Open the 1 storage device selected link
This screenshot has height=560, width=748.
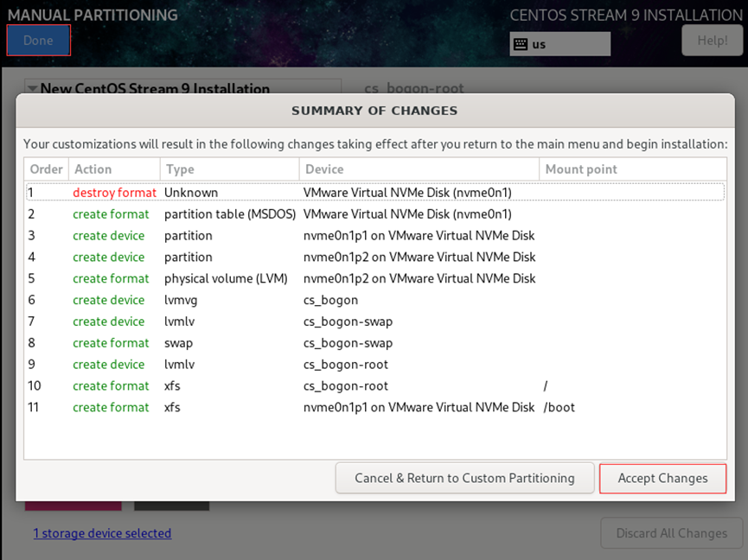click(x=102, y=533)
